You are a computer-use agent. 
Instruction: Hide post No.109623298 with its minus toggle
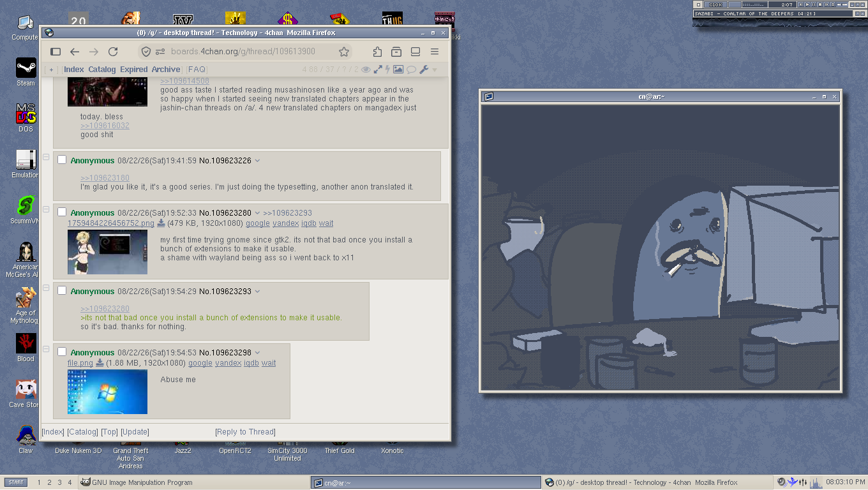46,349
